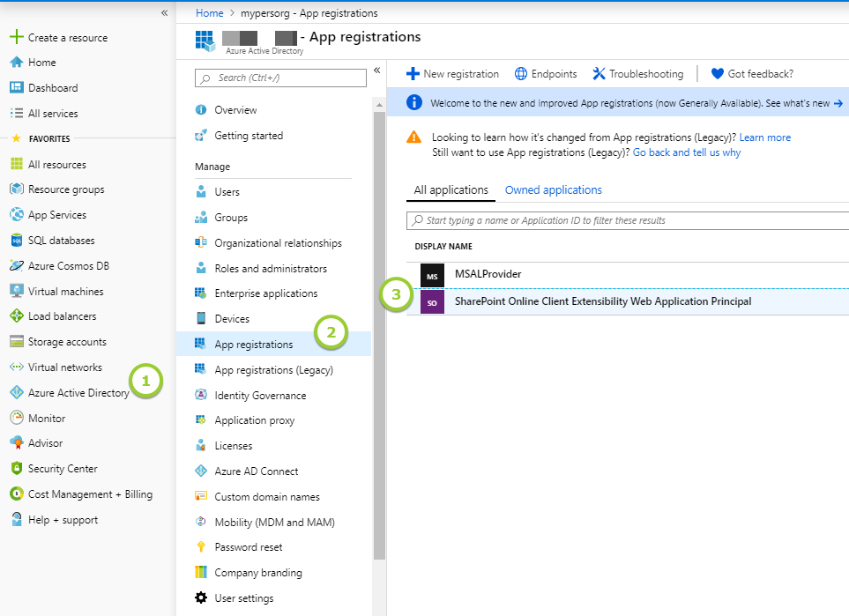
Task: Follow the See what's new arrow
Action: click(x=838, y=103)
